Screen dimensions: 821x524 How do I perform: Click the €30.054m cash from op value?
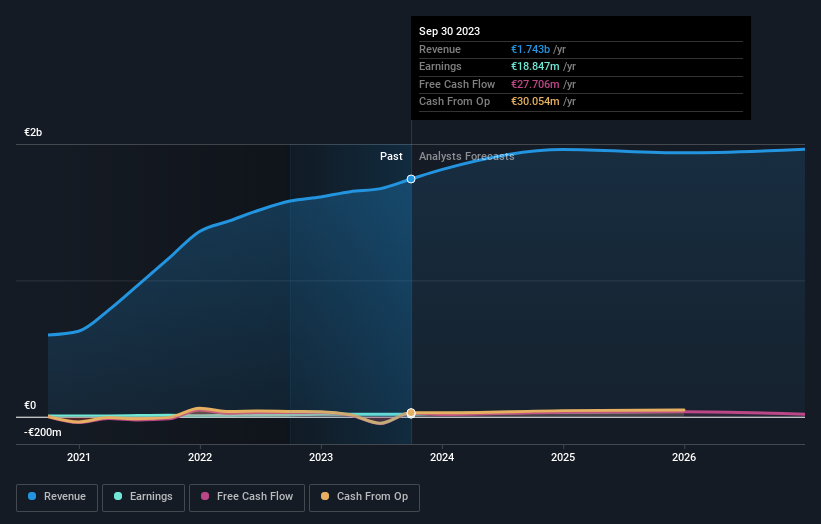[535, 102]
